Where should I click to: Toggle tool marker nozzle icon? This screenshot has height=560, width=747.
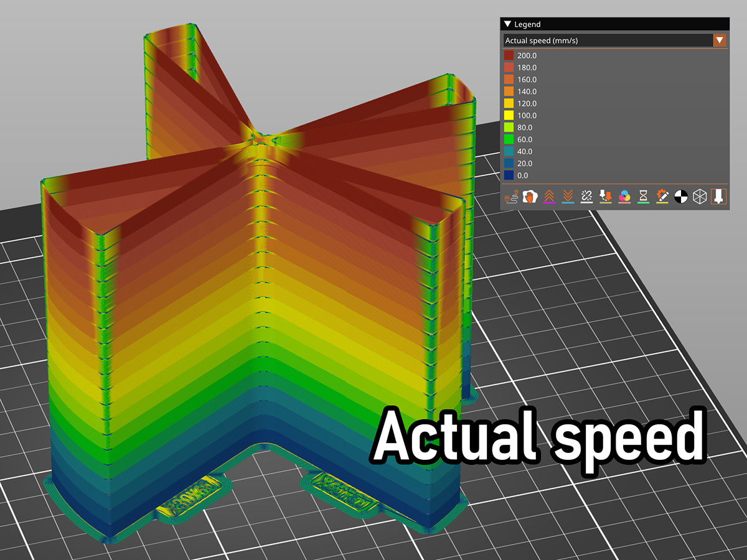pos(718,197)
